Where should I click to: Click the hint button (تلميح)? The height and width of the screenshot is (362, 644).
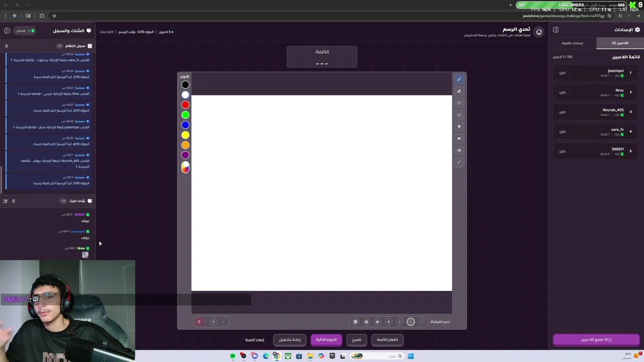(x=357, y=340)
